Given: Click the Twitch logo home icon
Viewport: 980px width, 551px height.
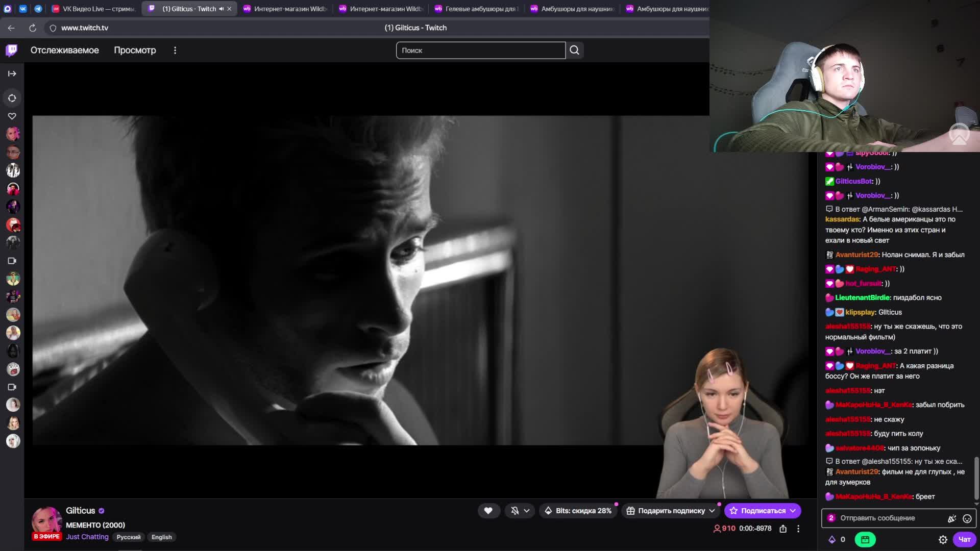Looking at the screenshot, I should 12,50.
